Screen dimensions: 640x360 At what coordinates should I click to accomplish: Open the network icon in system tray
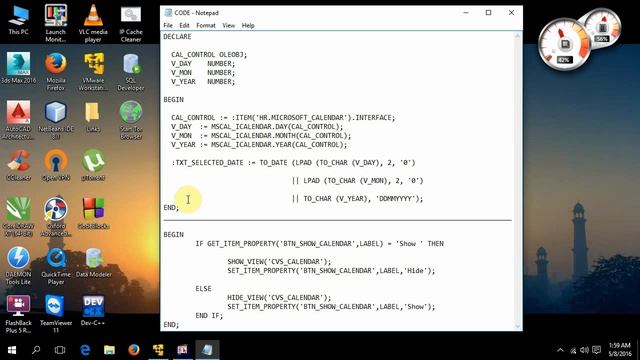pyautogui.click(x=573, y=350)
